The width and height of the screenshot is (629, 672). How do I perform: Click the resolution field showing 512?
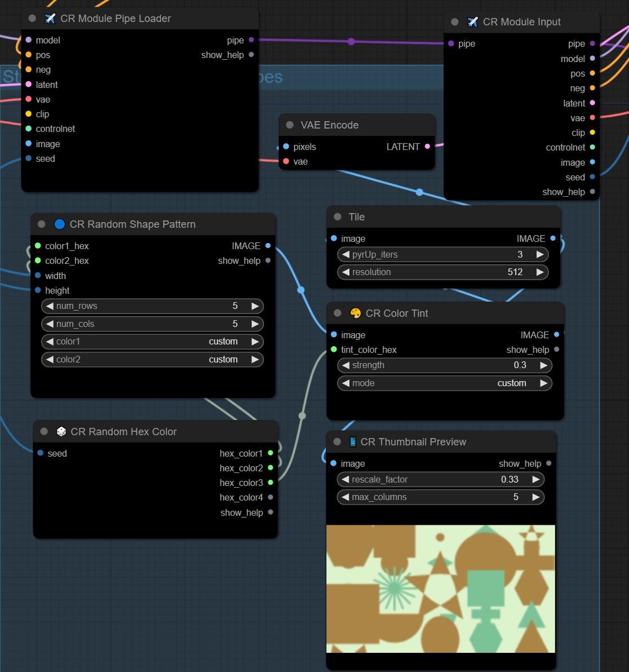coord(442,272)
